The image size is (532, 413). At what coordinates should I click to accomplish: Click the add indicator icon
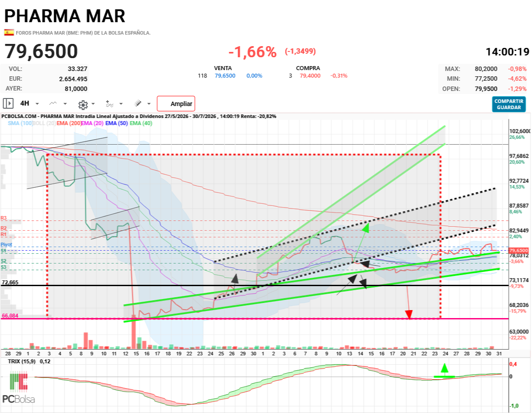(110, 104)
